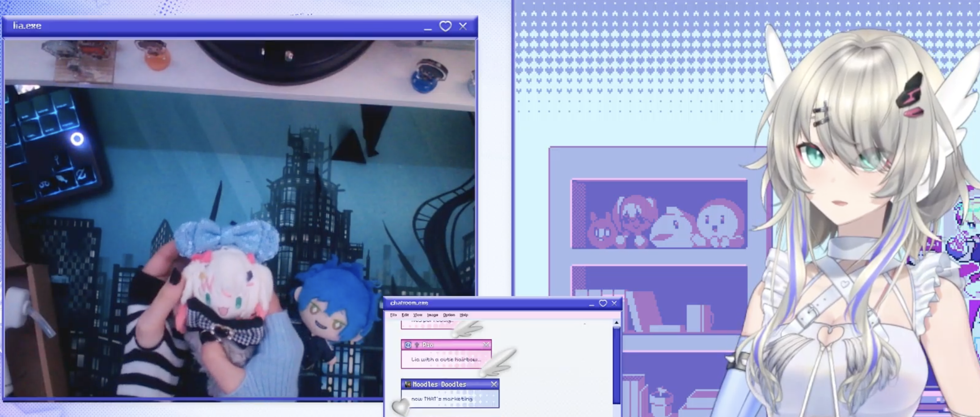Open the Edit menu in chatroom.exe
Image resolution: width=980 pixels, height=417 pixels.
(x=405, y=315)
